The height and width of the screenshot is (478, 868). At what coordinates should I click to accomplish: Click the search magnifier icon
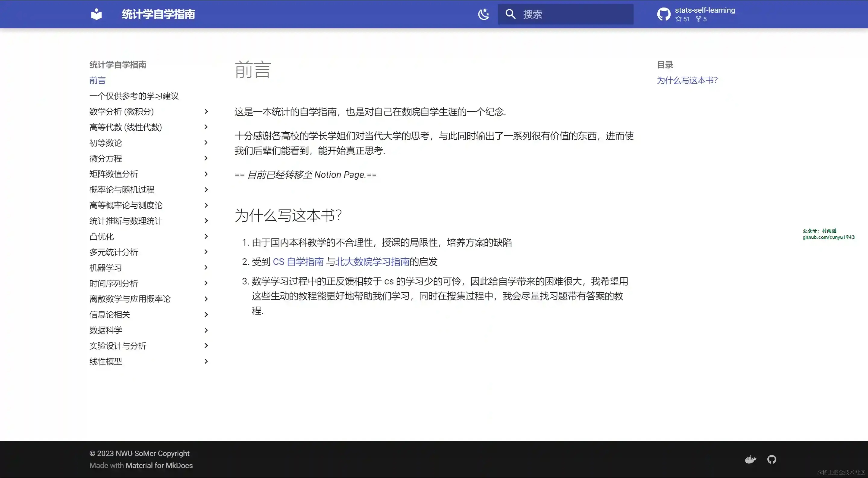pos(511,14)
